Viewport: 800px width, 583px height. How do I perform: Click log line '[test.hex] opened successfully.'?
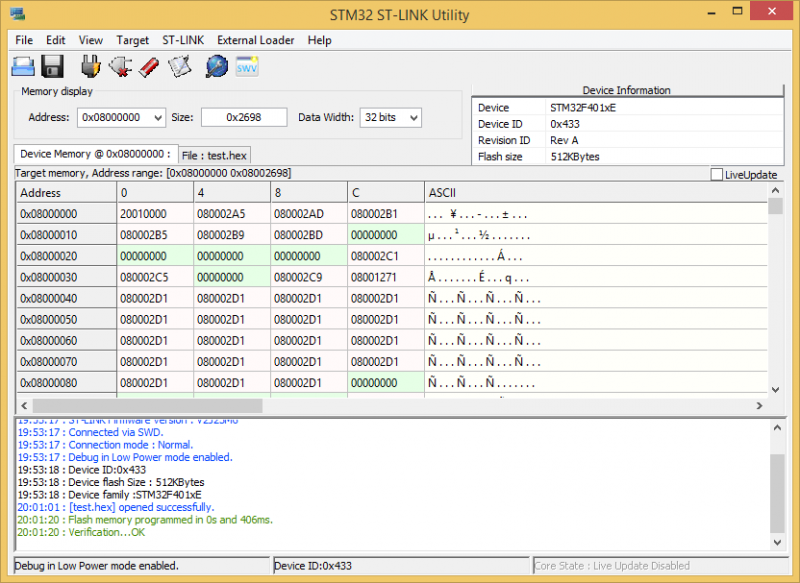tap(116, 508)
